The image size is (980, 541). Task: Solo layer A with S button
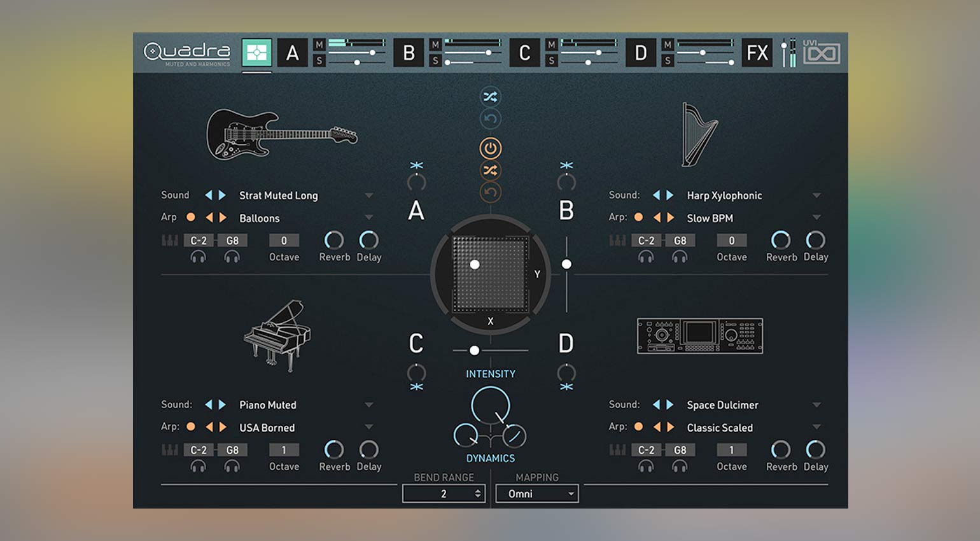319,60
